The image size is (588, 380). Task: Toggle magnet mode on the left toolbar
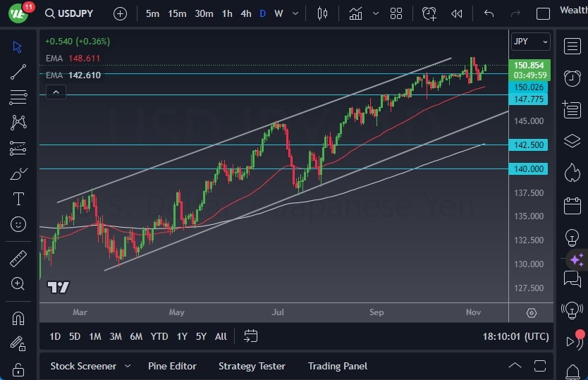[18, 318]
